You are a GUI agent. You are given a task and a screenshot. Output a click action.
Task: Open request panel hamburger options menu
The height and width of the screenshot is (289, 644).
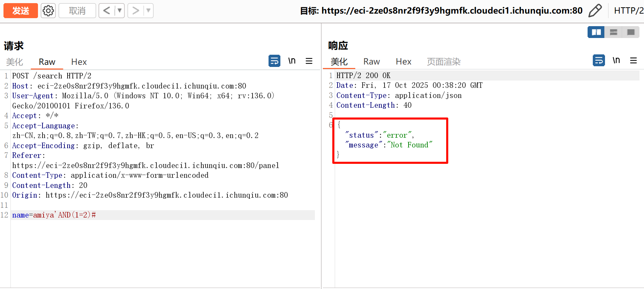pyautogui.click(x=309, y=61)
